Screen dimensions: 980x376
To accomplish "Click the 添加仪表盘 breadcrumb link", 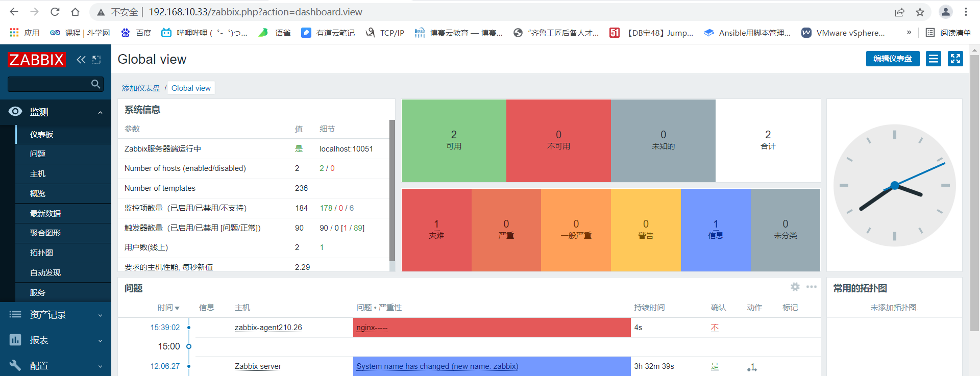I will pos(141,88).
